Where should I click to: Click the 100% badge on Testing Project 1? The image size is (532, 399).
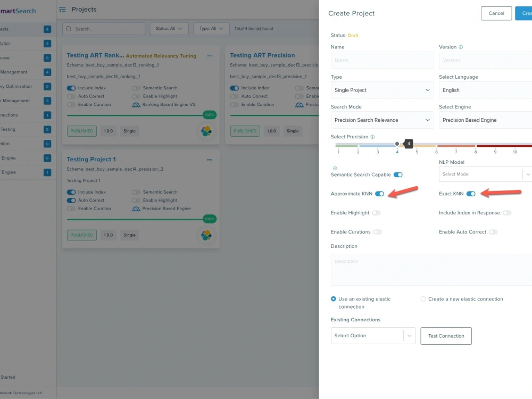click(210, 219)
